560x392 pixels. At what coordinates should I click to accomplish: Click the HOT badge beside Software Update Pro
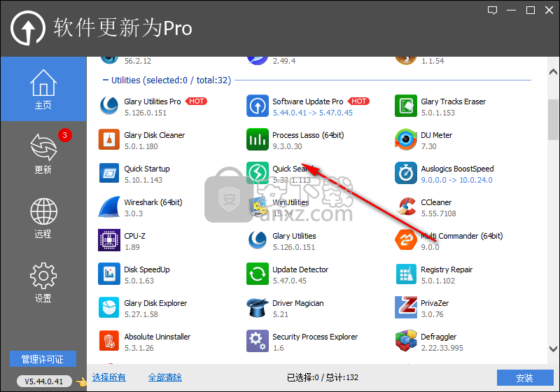[358, 101]
